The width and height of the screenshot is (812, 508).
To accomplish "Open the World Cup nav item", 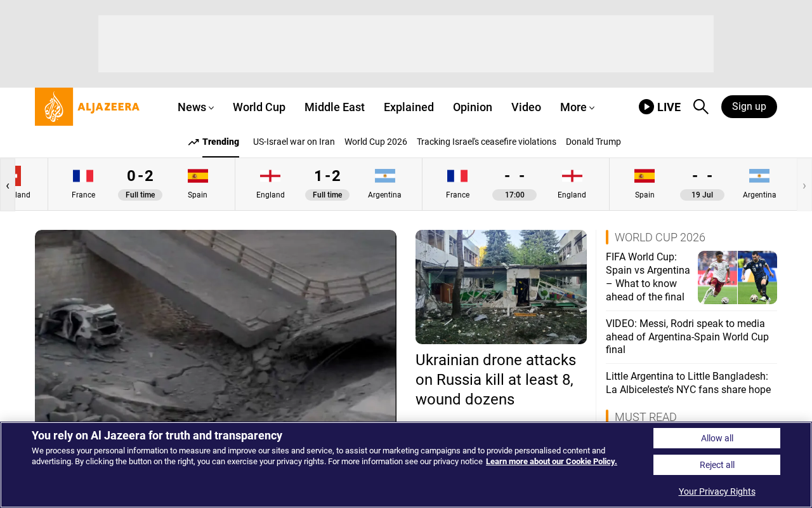I will point(259,107).
